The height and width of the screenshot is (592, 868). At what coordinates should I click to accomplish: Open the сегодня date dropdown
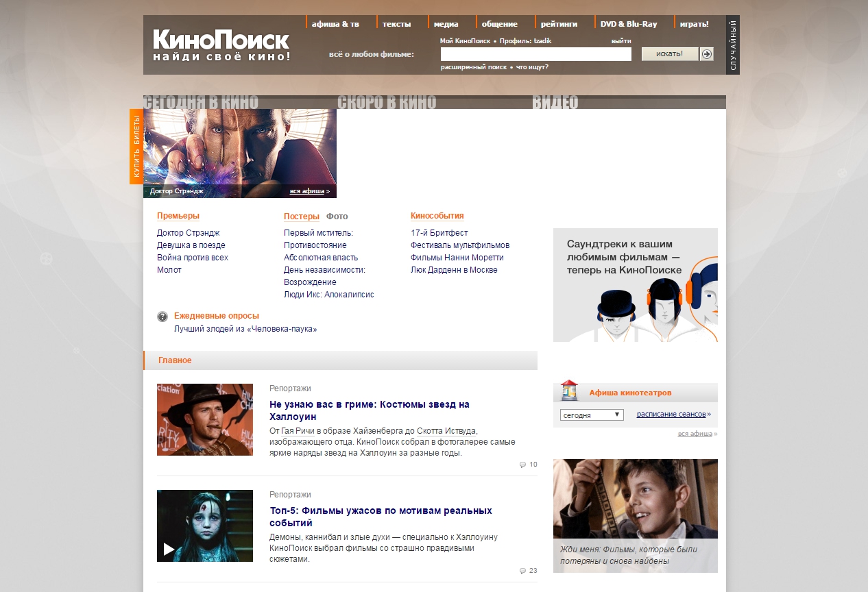(x=592, y=415)
